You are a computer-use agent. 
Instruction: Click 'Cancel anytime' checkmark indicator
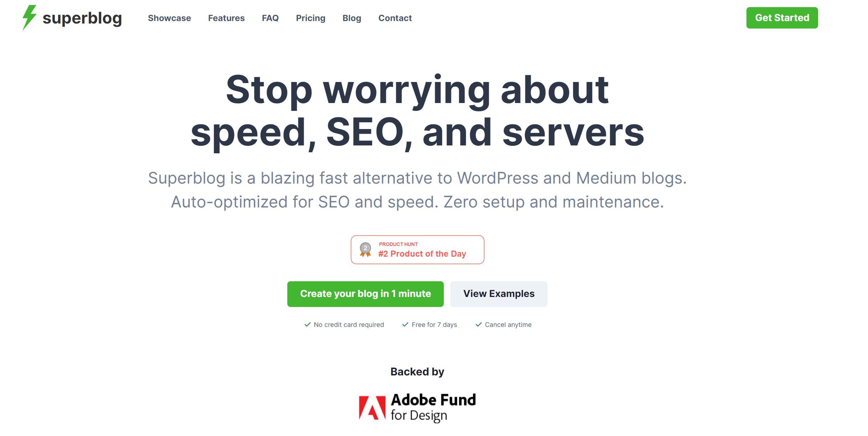coord(477,324)
